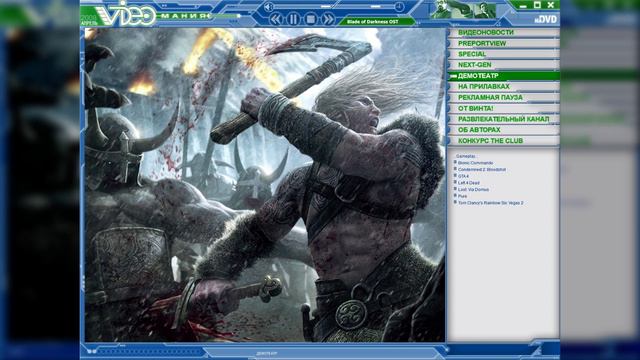This screenshot has width=640, height=360.
Task: Maximize the Video Mania window
Action: (538, 5)
